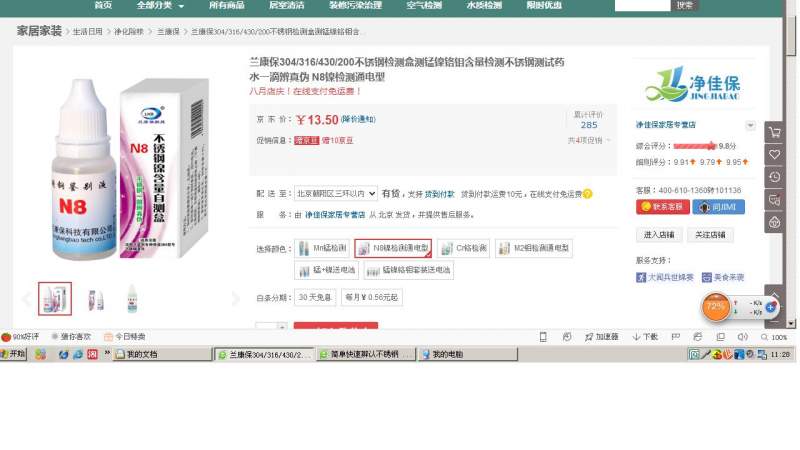
Task: Click the mobile phone icon in status bar
Action: click(543, 337)
